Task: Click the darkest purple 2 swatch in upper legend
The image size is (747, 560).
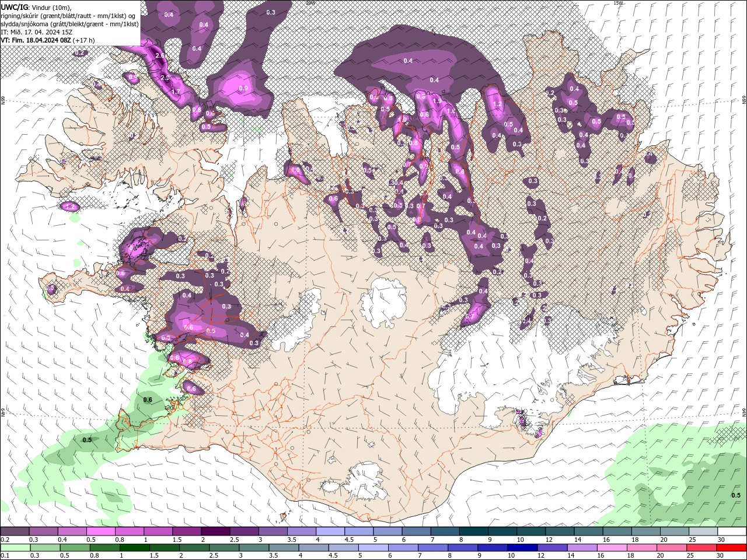Action: 215,531
